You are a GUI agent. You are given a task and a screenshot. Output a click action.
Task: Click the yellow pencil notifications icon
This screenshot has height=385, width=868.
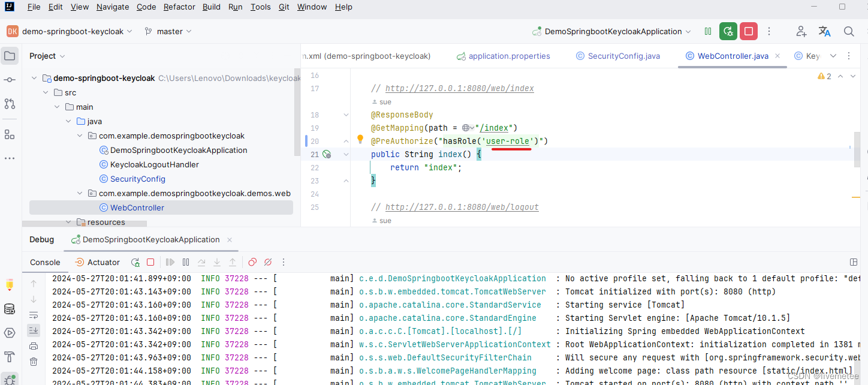pyautogui.click(x=10, y=285)
